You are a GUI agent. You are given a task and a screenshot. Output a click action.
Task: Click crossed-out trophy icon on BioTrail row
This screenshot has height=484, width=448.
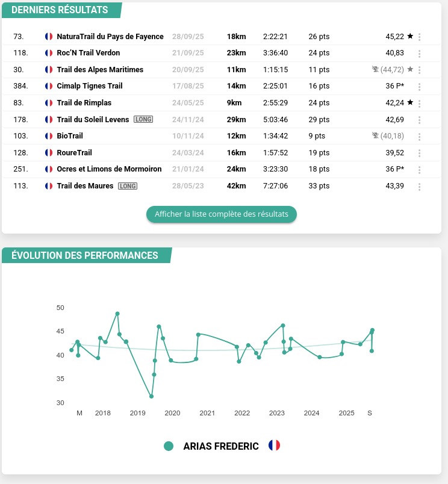point(375,136)
